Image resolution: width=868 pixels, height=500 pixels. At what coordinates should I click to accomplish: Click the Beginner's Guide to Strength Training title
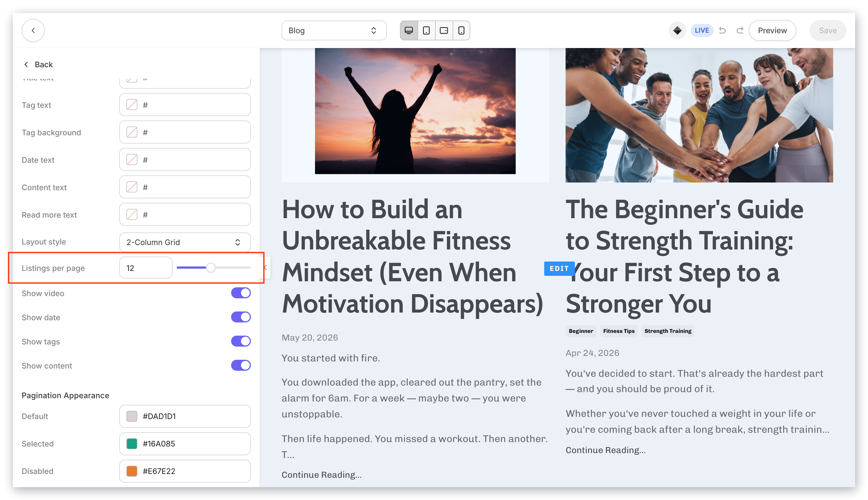[x=685, y=257]
